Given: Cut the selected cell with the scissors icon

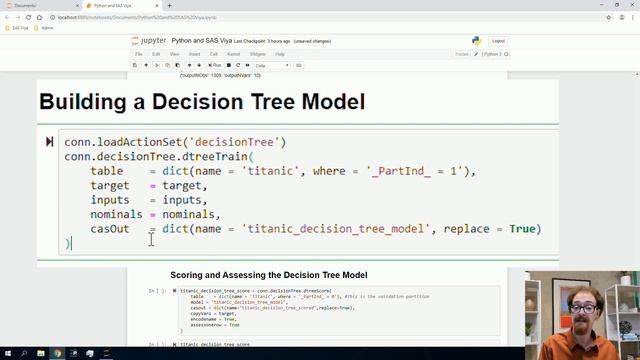Looking at the screenshot, I should pos(157,65).
